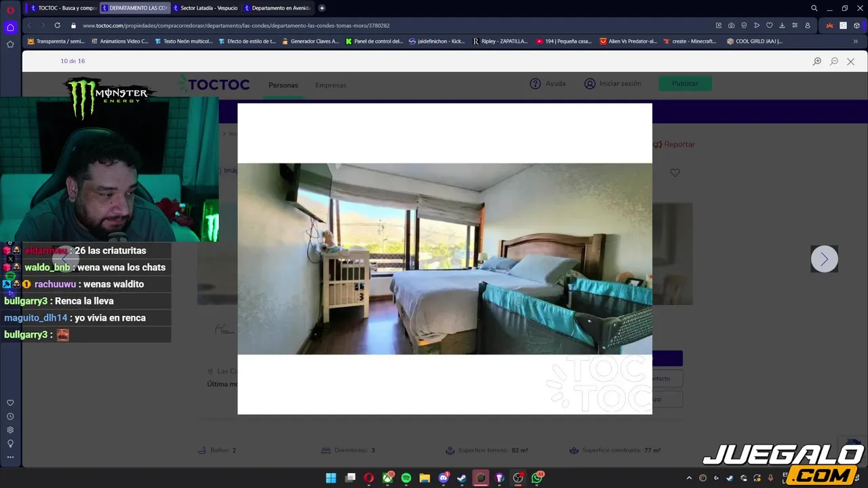The height and width of the screenshot is (488, 868).
Task: Open the Panel de control del... bookmark
Action: (x=374, y=41)
